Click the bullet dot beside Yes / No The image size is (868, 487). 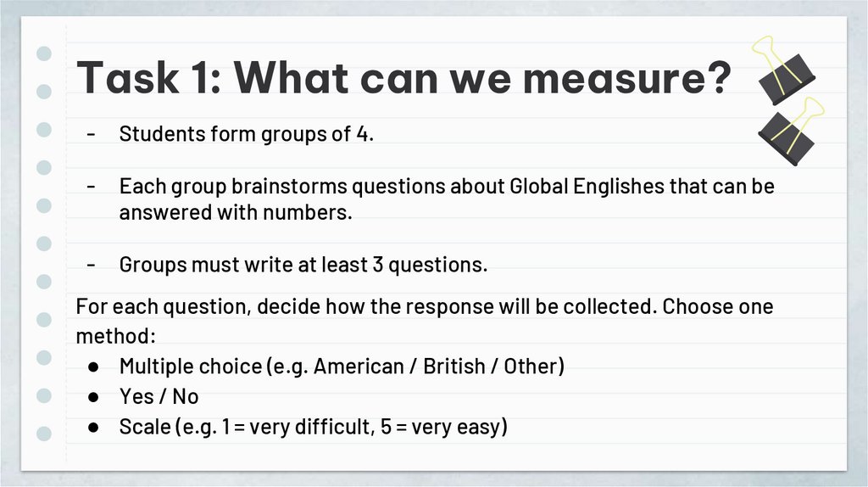tap(94, 396)
